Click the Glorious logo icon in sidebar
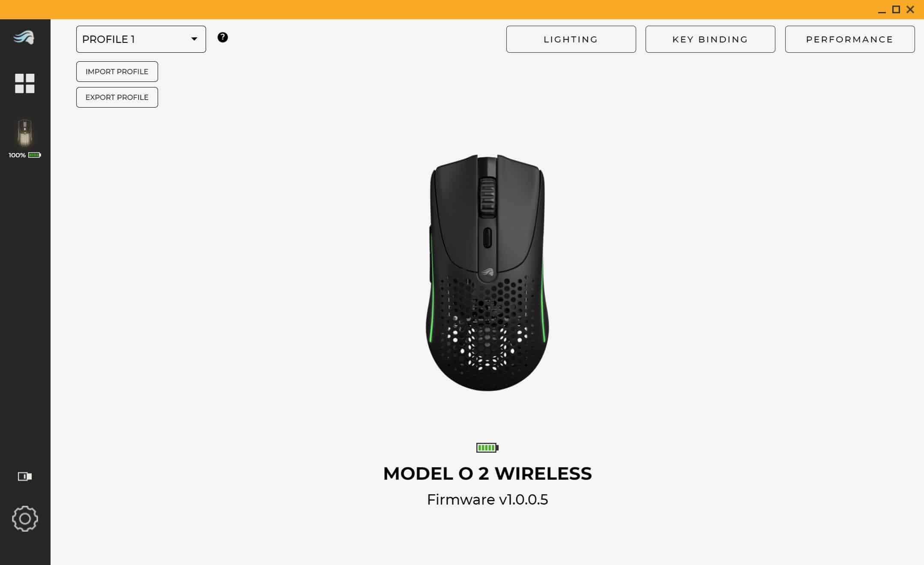The image size is (924, 565). [24, 38]
